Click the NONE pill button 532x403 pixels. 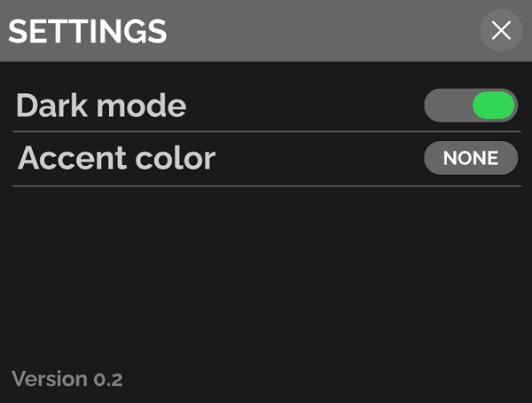click(x=471, y=158)
